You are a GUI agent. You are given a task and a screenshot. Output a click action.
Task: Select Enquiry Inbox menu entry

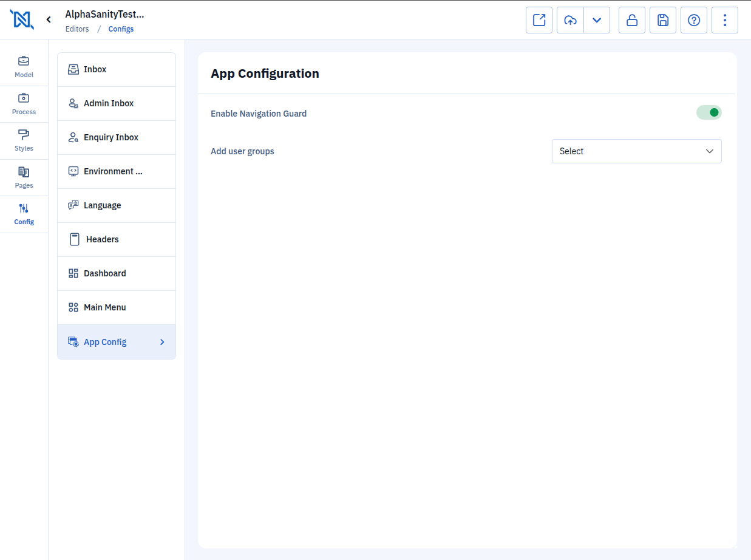click(x=117, y=137)
